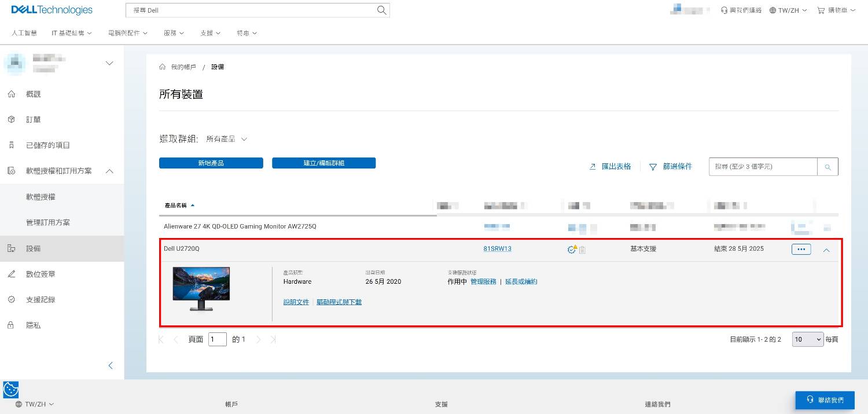Click the 基本支援 support level text
Viewport: 868px width, 414px height.
[x=643, y=249]
